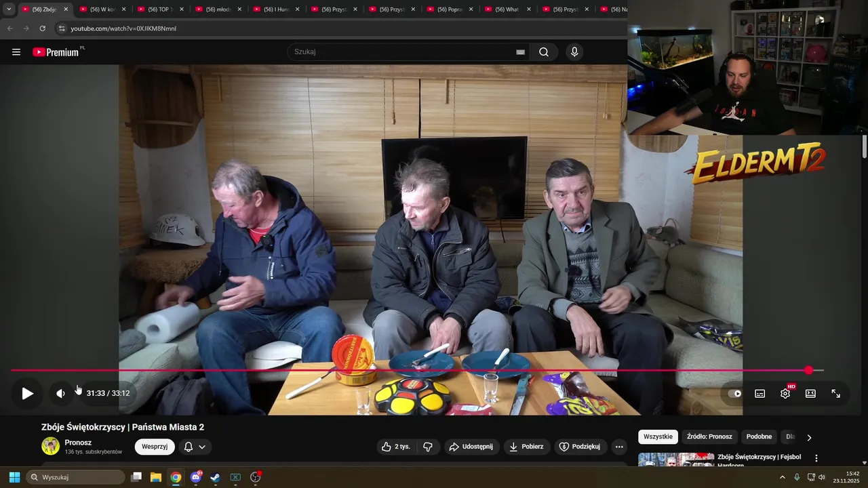The image size is (868, 488).
Task: Go back in browser history
Action: point(9,28)
